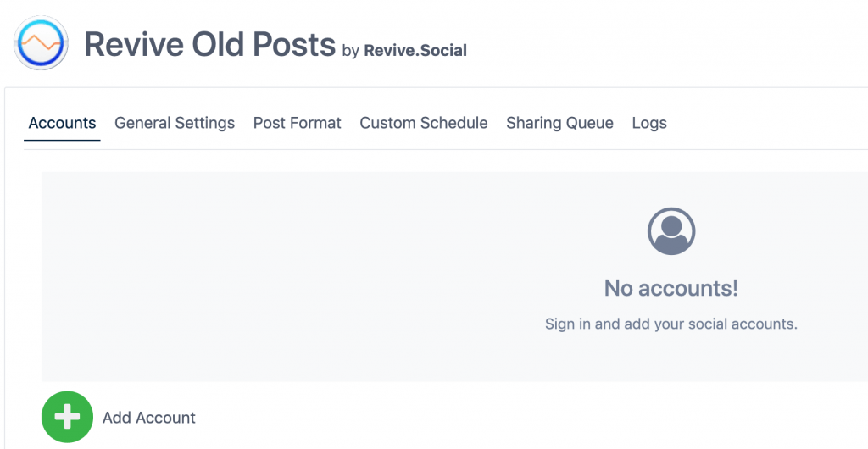View the Sharing Queue tab

(x=559, y=123)
